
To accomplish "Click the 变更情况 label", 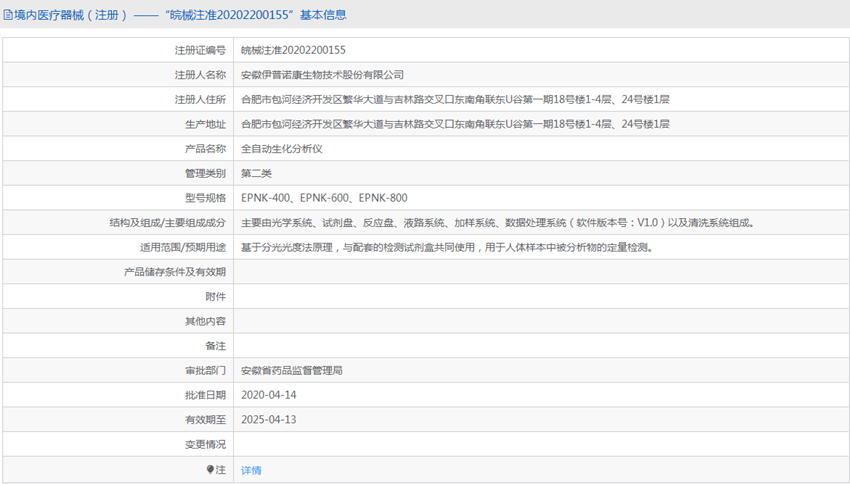I will 205,444.
